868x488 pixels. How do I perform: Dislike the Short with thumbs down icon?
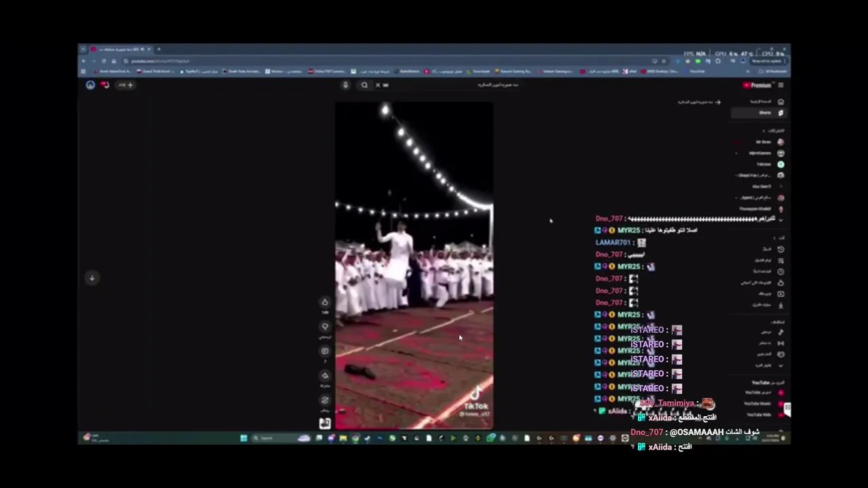click(x=325, y=327)
